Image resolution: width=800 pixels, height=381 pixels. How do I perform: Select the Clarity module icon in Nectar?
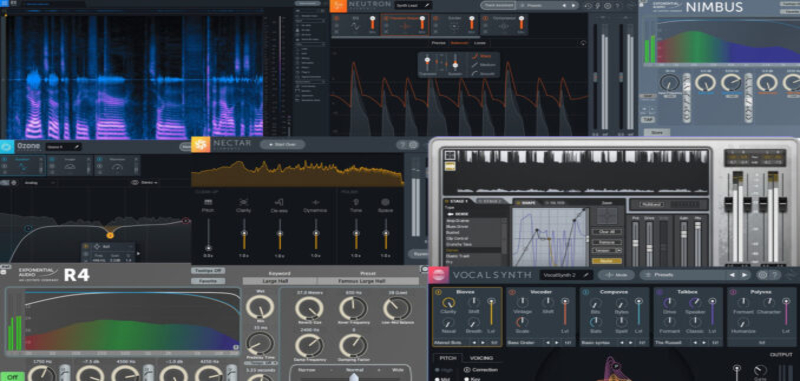(244, 202)
